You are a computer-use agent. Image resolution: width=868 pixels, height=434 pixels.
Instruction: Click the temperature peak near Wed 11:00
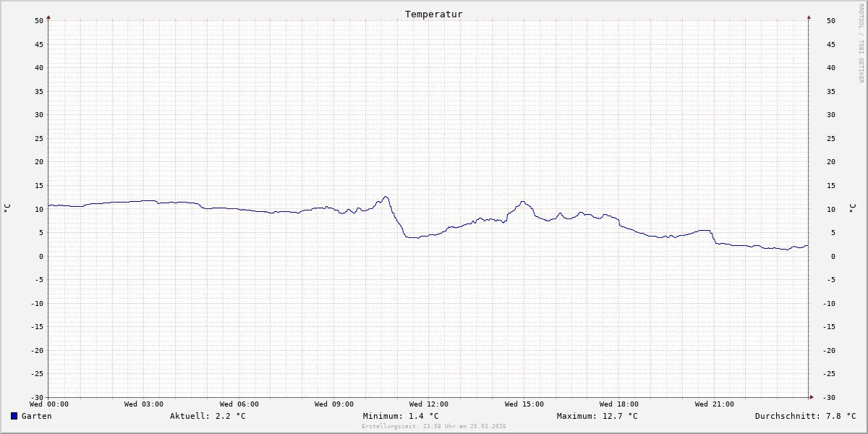pyautogui.click(x=386, y=197)
